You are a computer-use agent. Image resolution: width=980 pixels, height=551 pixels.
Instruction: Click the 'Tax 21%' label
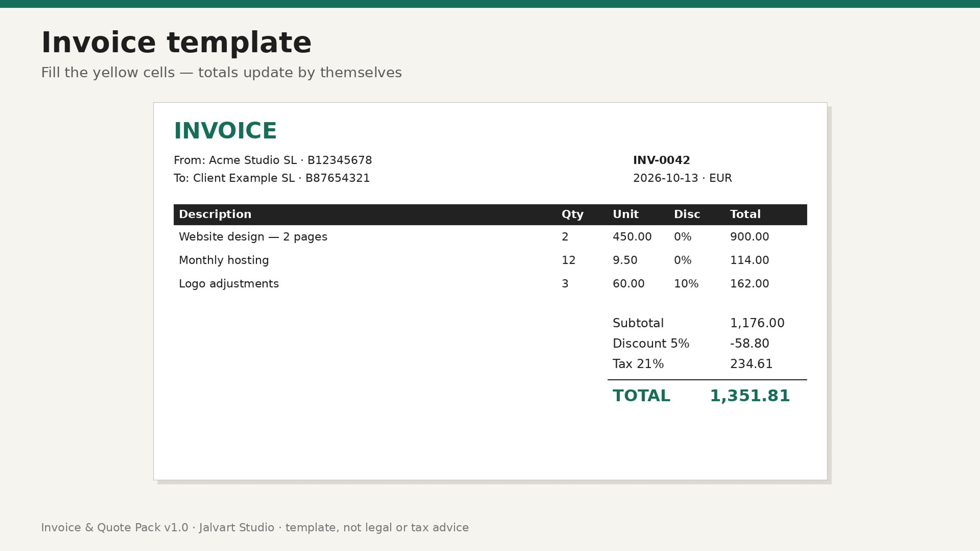[638, 364]
